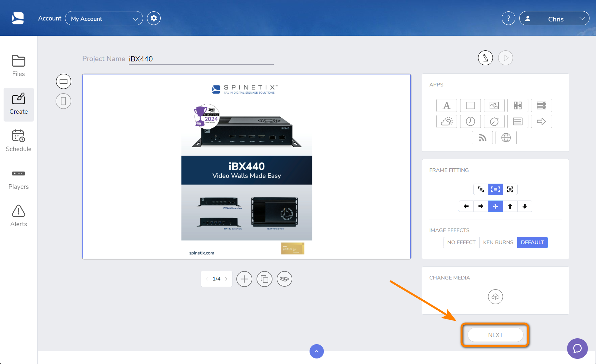
Task: Open the Files section in sidebar
Action: pyautogui.click(x=19, y=66)
